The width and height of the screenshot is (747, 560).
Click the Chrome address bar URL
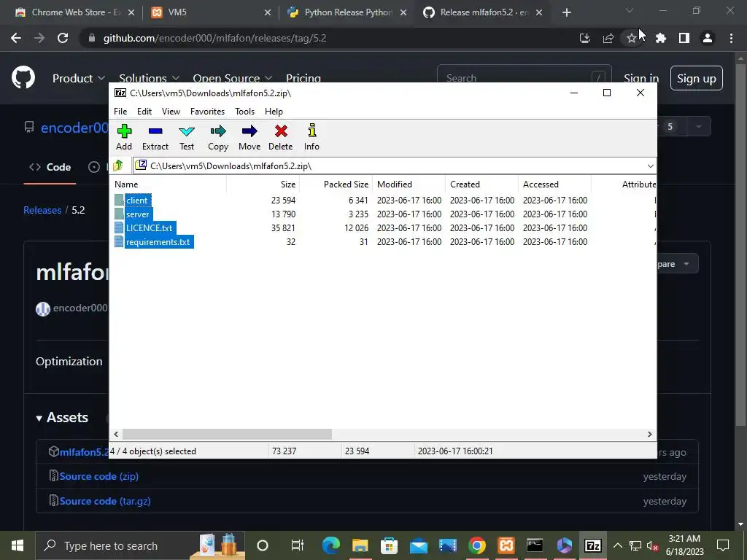[215, 38]
